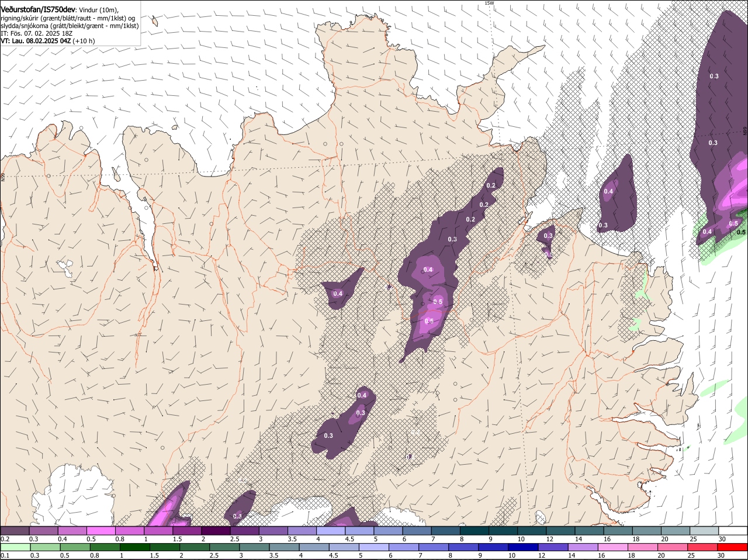Pick the snow legend swatch between 0.2 and 0.3
748x560 pixels.
[x=15, y=530]
